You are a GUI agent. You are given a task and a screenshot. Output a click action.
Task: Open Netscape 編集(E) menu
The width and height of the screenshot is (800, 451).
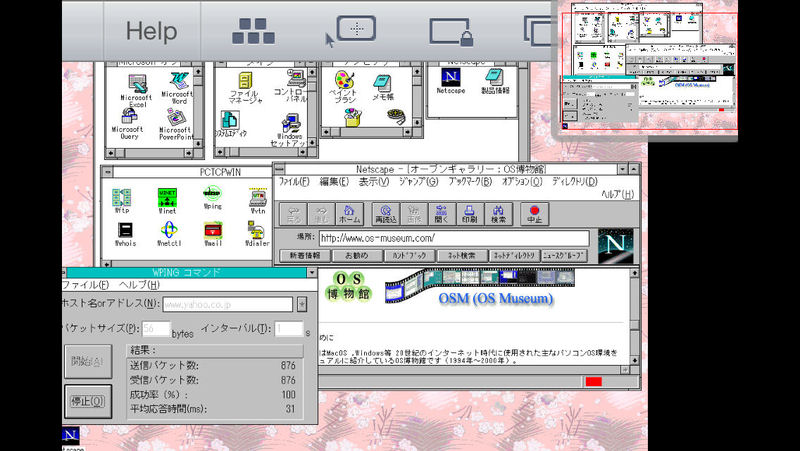334,182
